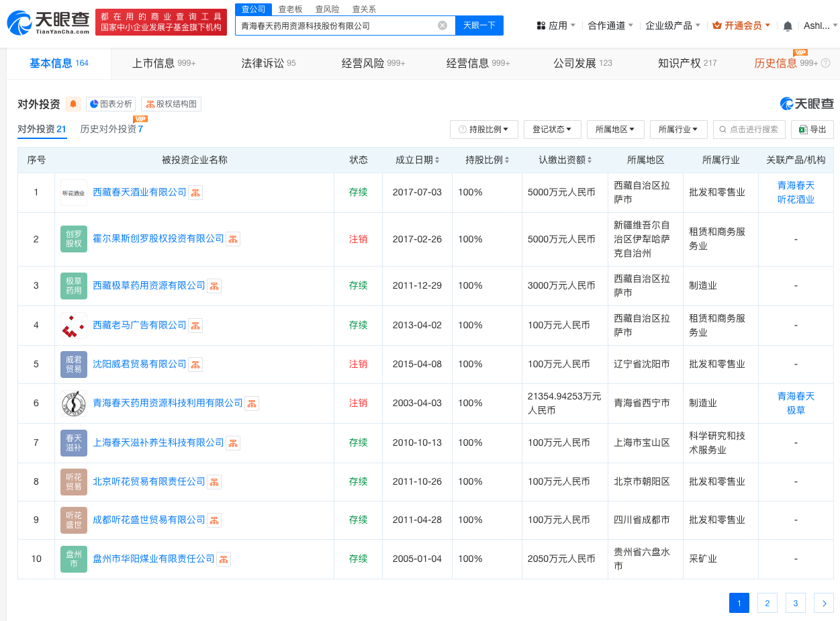Open equity chart icon next to 西藏极草药用资源有限公司

(214, 285)
